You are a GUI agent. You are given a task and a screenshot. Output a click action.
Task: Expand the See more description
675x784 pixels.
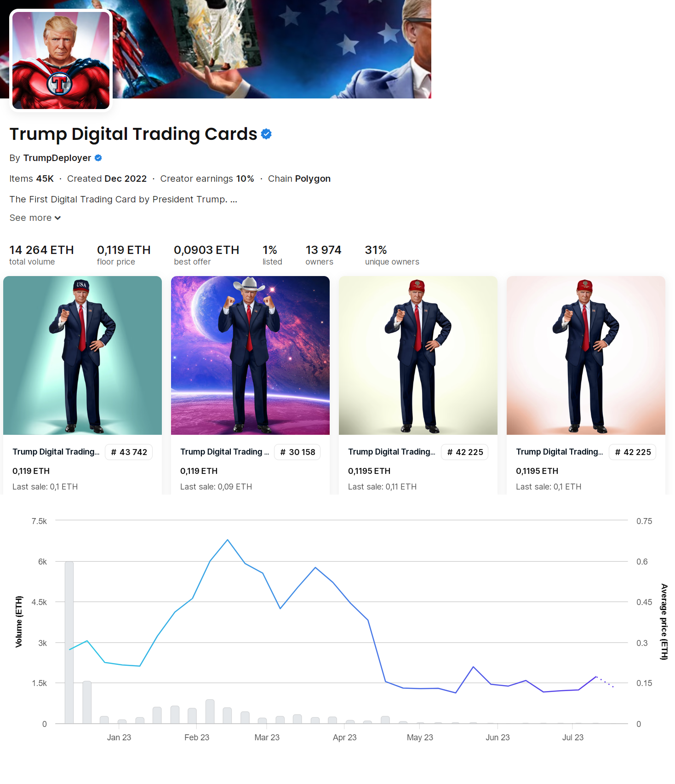(35, 218)
